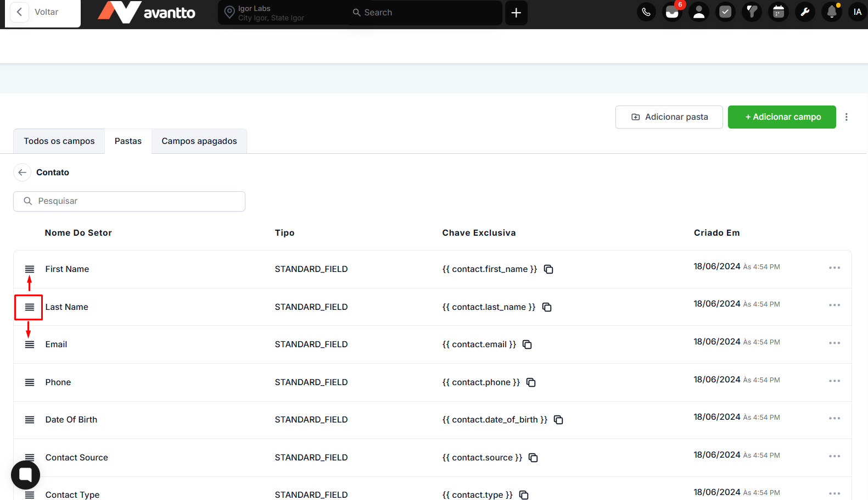This screenshot has height=500, width=868.
Task: Open the tasks checkmark icon in top bar
Action: [x=725, y=12]
